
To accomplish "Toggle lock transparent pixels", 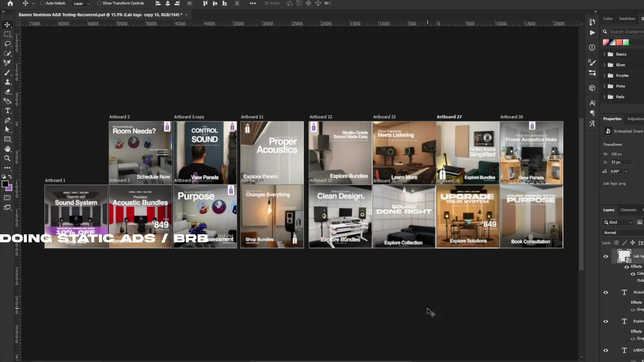I will click(x=617, y=243).
